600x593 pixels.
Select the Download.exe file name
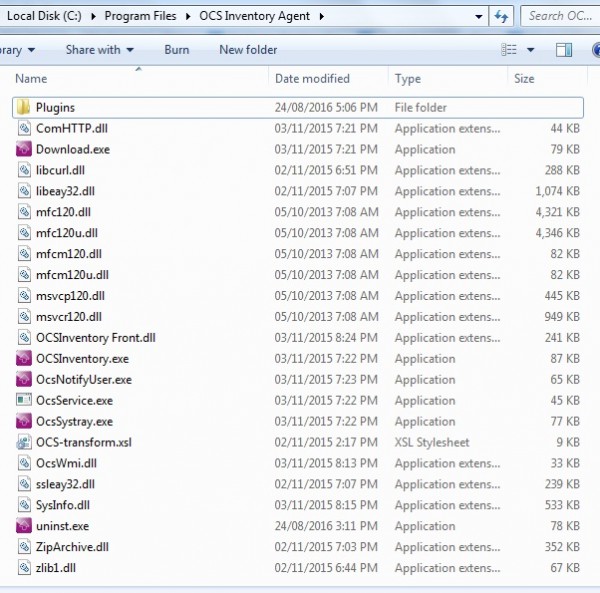click(x=73, y=149)
